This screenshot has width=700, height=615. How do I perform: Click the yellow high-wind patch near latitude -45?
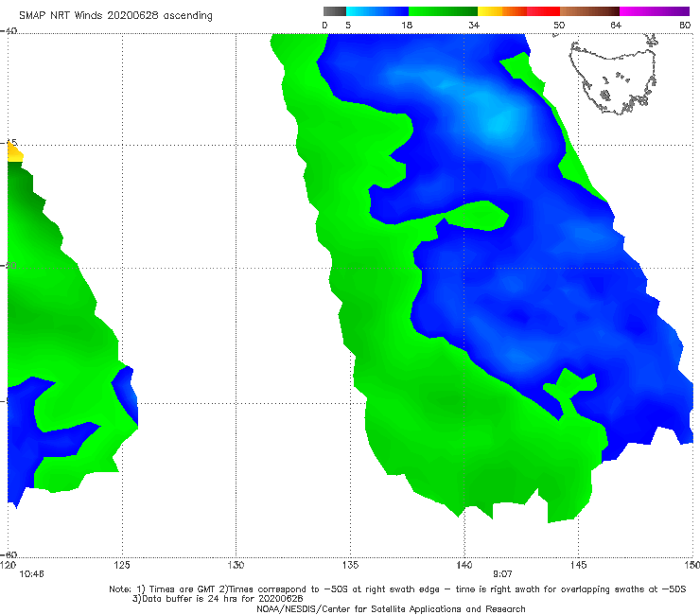click(x=15, y=151)
